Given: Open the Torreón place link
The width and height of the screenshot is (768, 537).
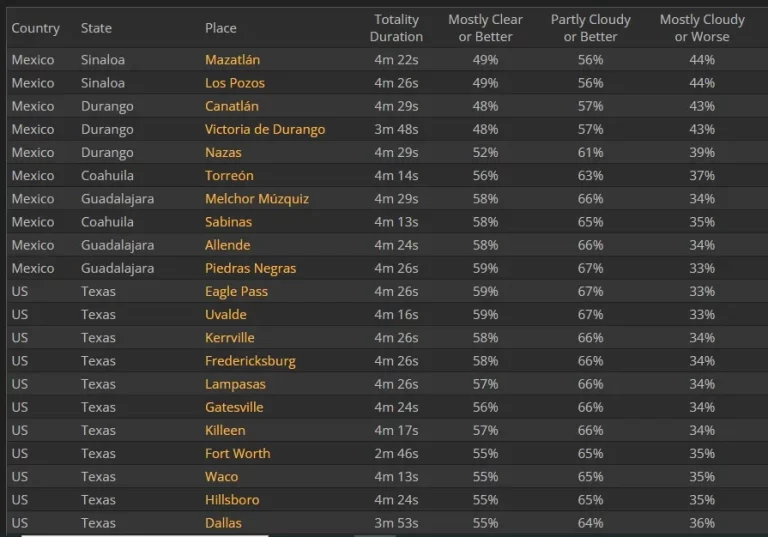Looking at the screenshot, I should 229,175.
